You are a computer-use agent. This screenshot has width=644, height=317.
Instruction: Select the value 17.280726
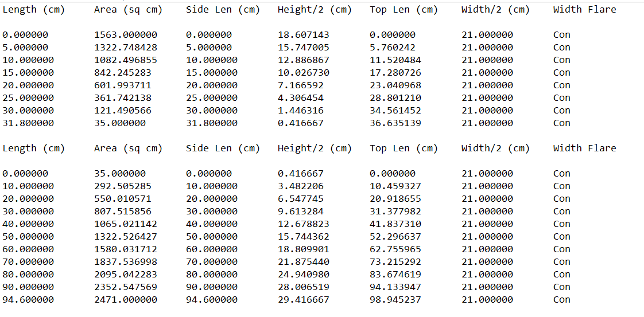coord(395,73)
